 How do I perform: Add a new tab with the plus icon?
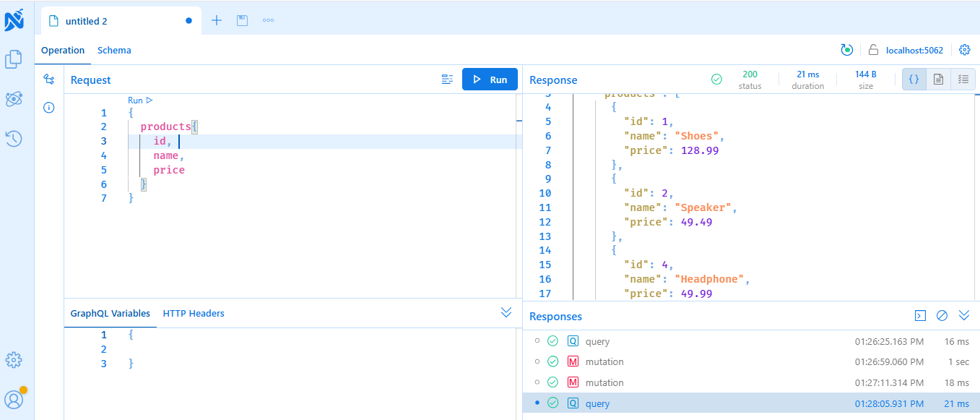pyautogui.click(x=216, y=20)
